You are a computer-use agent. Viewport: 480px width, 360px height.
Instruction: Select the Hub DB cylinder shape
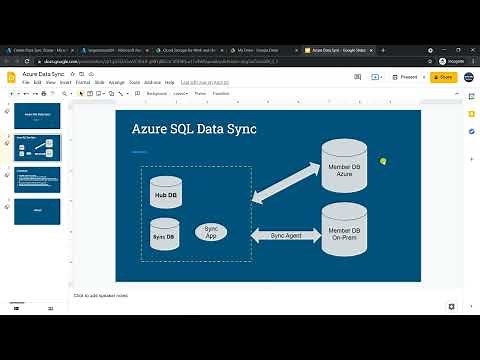[x=166, y=192]
